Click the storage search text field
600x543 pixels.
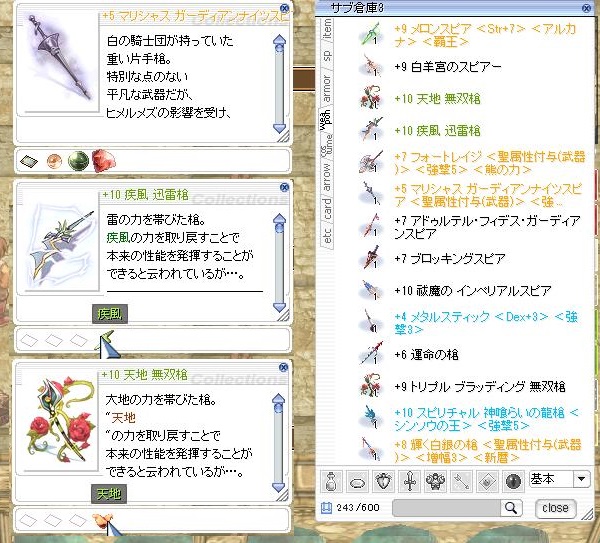click(x=447, y=508)
